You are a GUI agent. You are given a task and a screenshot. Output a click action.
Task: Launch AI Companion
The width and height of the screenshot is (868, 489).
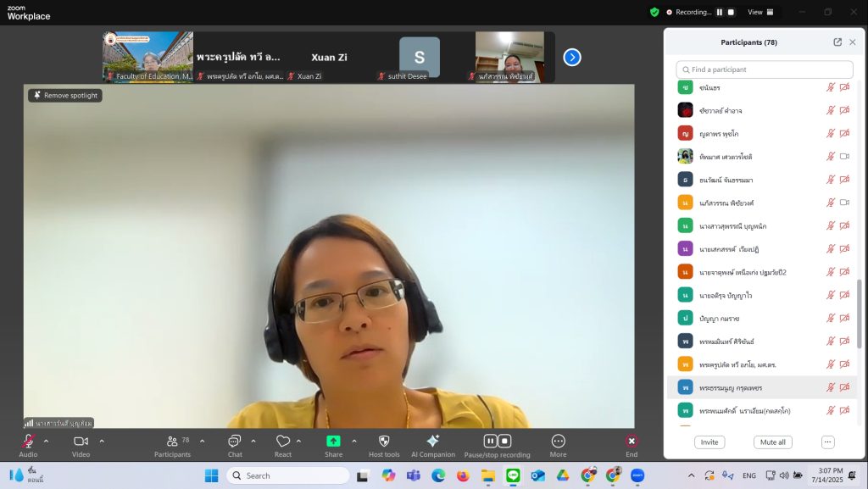point(433,441)
